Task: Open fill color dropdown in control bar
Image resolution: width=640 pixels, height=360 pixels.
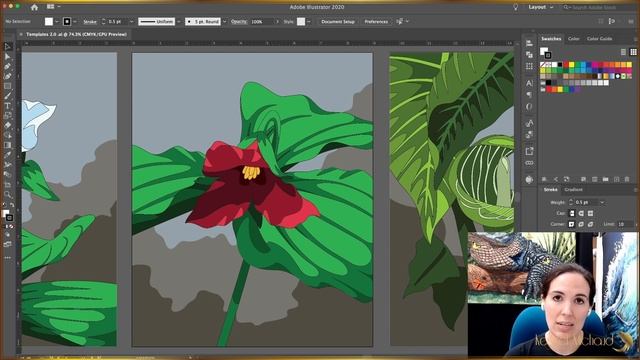Action: 56,22
